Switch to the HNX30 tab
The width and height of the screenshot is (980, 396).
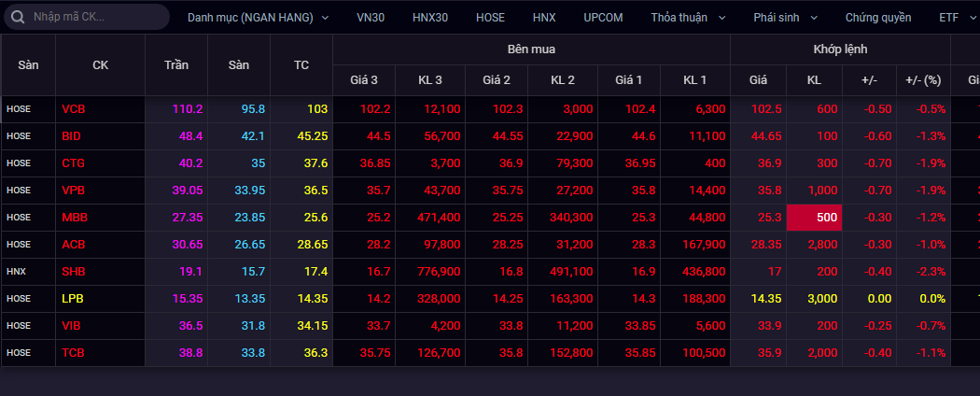[x=430, y=18]
